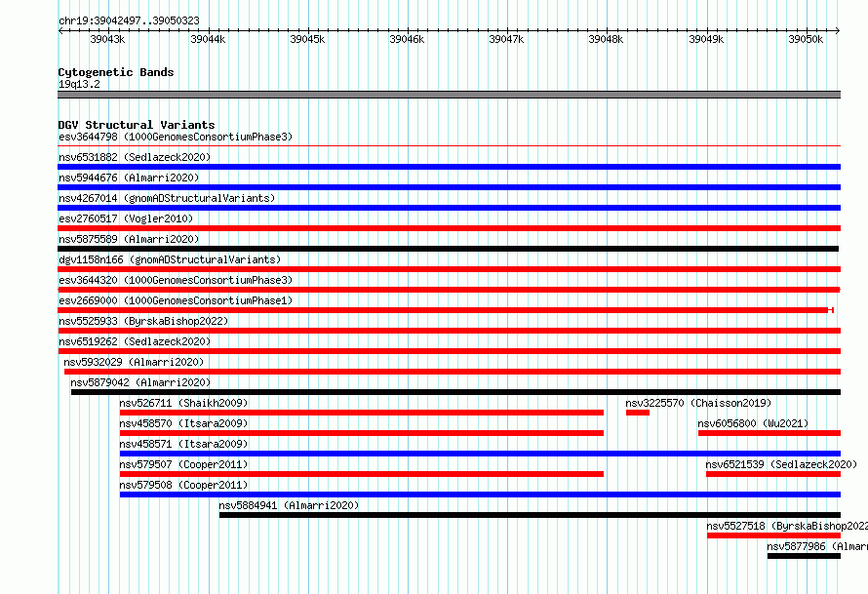Click the 39050k ruler tick label

(806, 39)
